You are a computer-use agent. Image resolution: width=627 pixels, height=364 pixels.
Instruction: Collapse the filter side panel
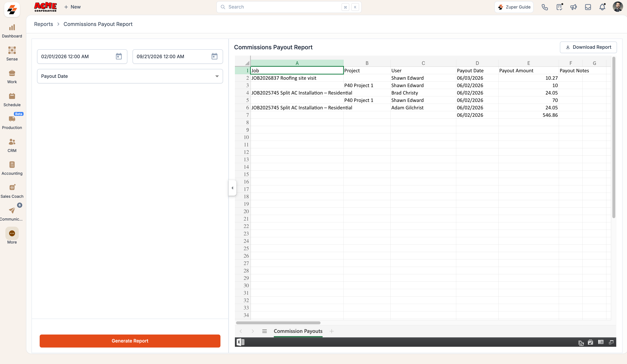point(232,188)
